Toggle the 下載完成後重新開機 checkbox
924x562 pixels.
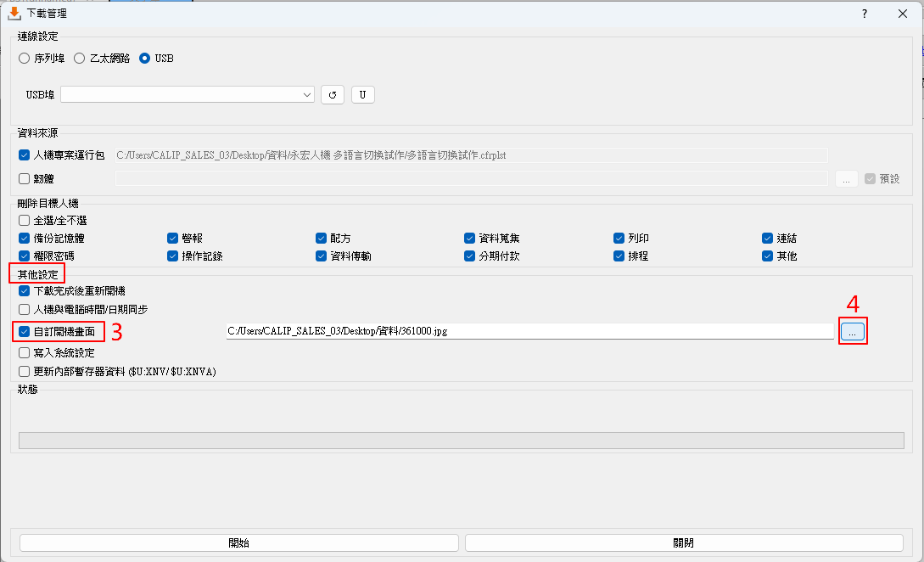(x=24, y=290)
